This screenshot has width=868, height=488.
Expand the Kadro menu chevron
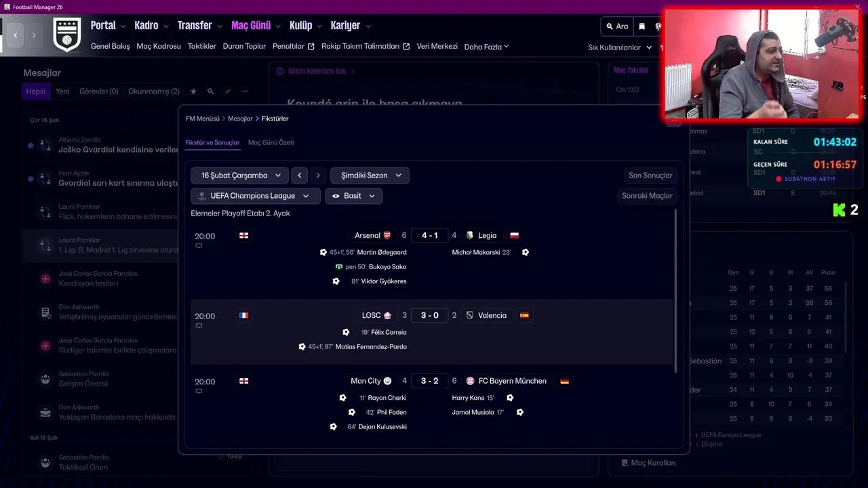click(x=165, y=26)
